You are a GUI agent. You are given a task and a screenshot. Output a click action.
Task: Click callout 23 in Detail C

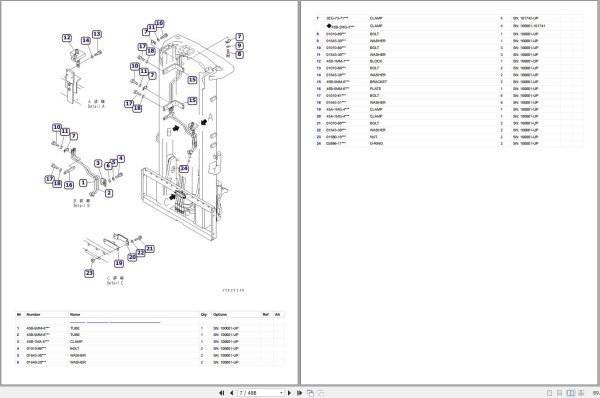point(89,273)
